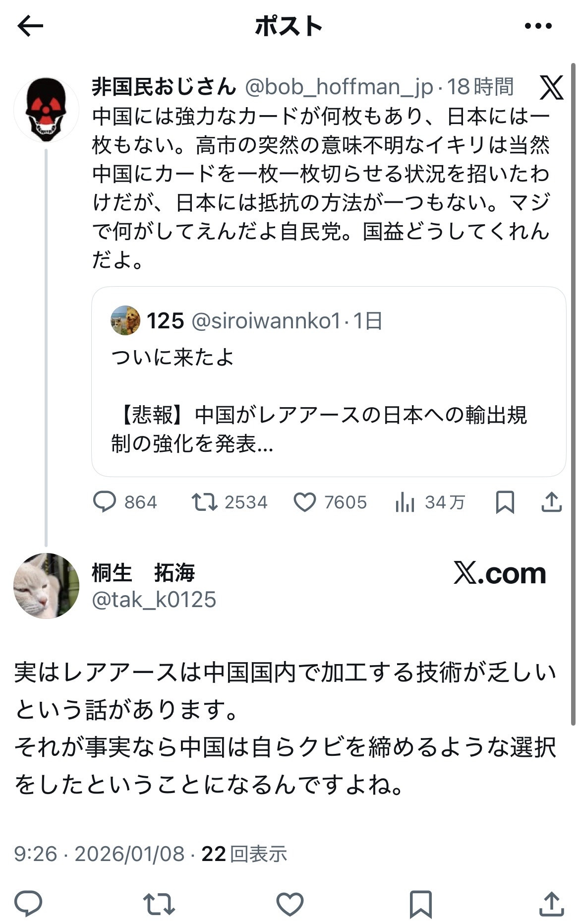Tap the 22 回表示 view count
This screenshot has width=580, height=924.
coord(244,854)
